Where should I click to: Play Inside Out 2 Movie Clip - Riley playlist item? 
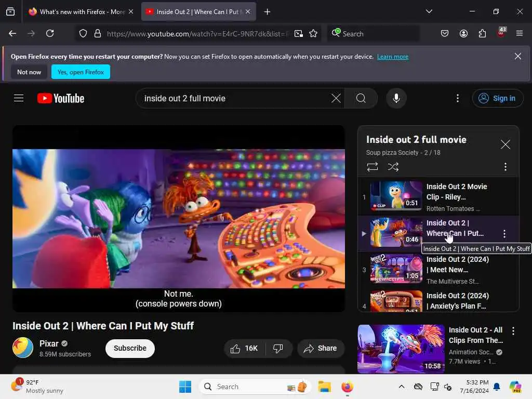pyautogui.click(x=438, y=197)
